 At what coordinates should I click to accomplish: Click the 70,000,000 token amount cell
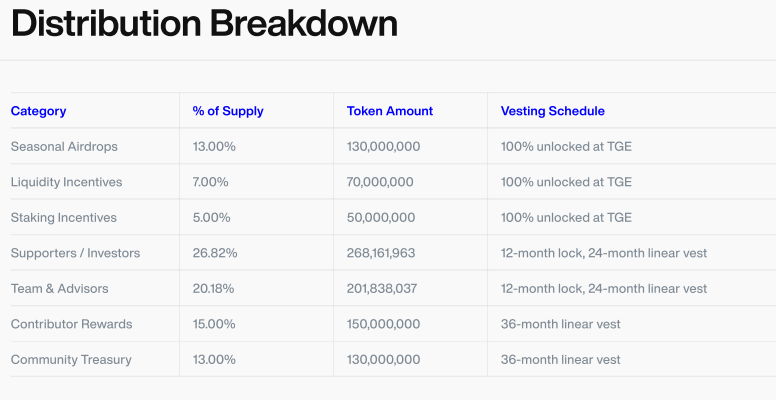[x=381, y=182]
